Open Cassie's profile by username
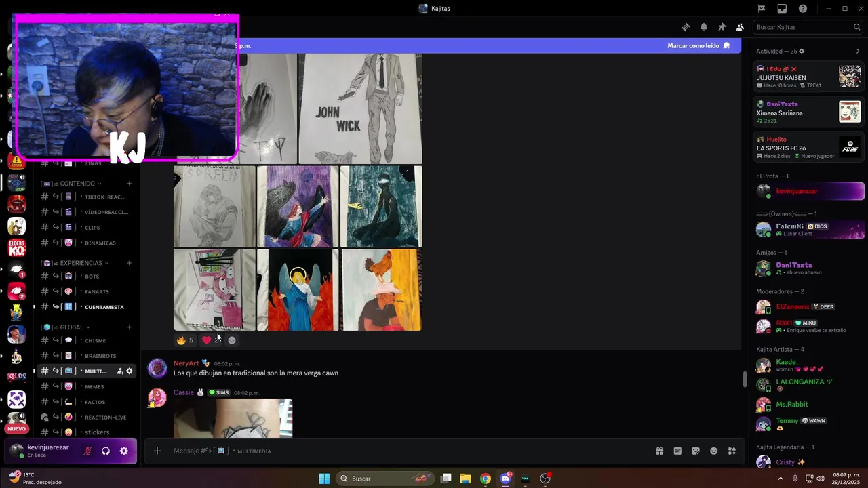The width and height of the screenshot is (868, 488). [x=184, y=392]
